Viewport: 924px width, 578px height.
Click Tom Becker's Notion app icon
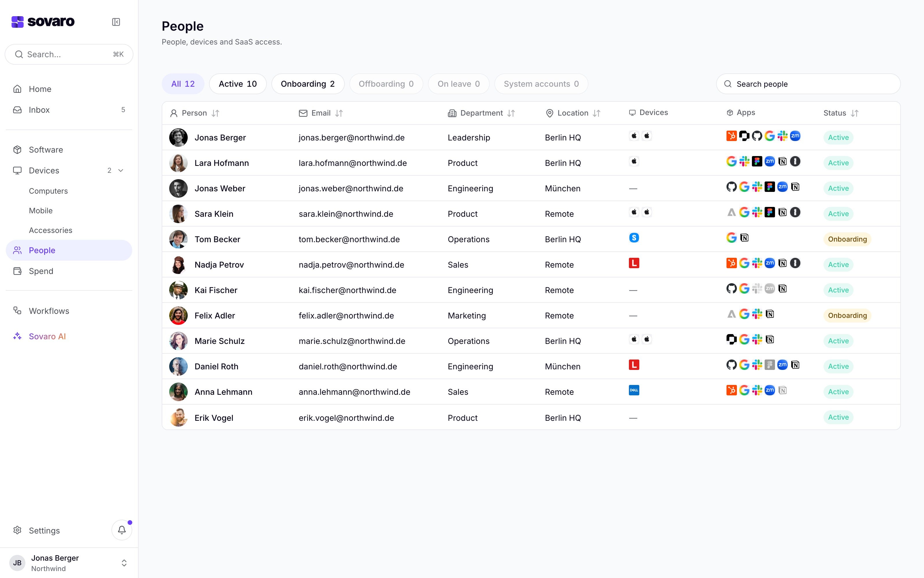coord(744,237)
